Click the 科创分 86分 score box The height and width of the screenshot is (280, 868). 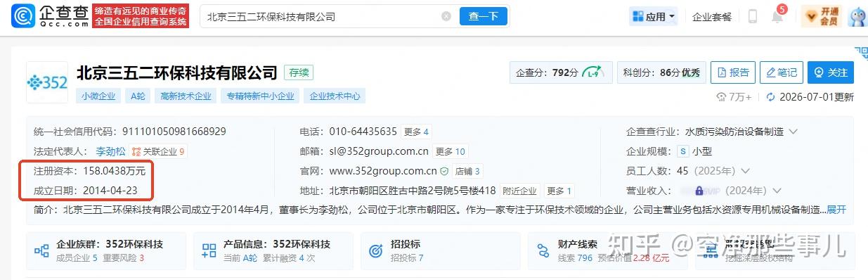[661, 72]
